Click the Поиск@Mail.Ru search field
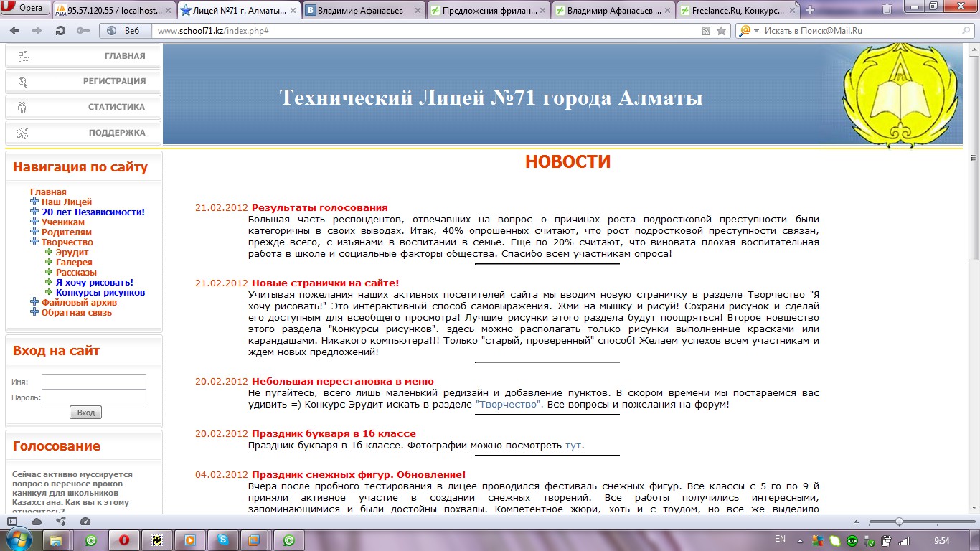The height and width of the screenshot is (551, 980). (x=859, y=31)
